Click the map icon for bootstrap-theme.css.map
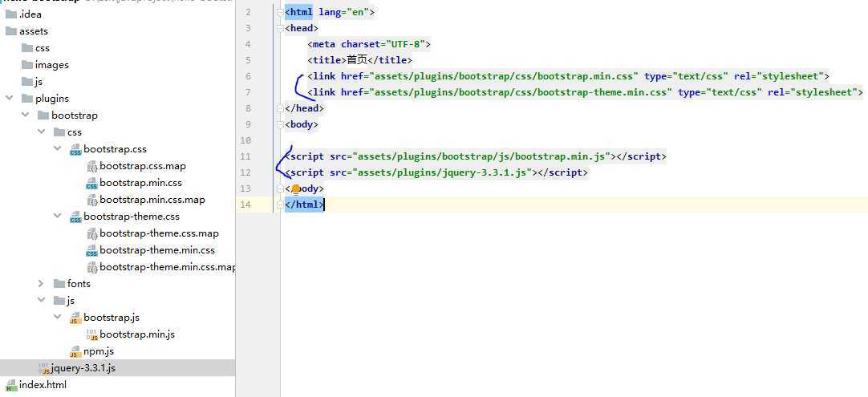The height and width of the screenshot is (397, 868). pyautogui.click(x=92, y=233)
